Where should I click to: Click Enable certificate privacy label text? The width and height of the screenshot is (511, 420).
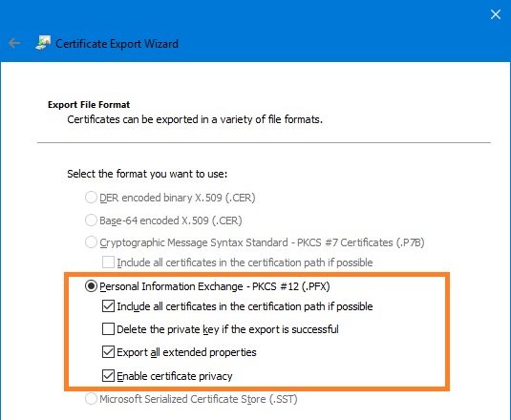(x=175, y=376)
